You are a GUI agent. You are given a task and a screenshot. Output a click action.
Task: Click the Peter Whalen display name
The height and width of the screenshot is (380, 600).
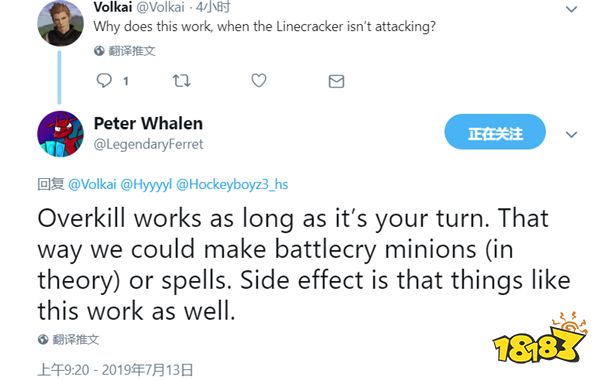(148, 124)
